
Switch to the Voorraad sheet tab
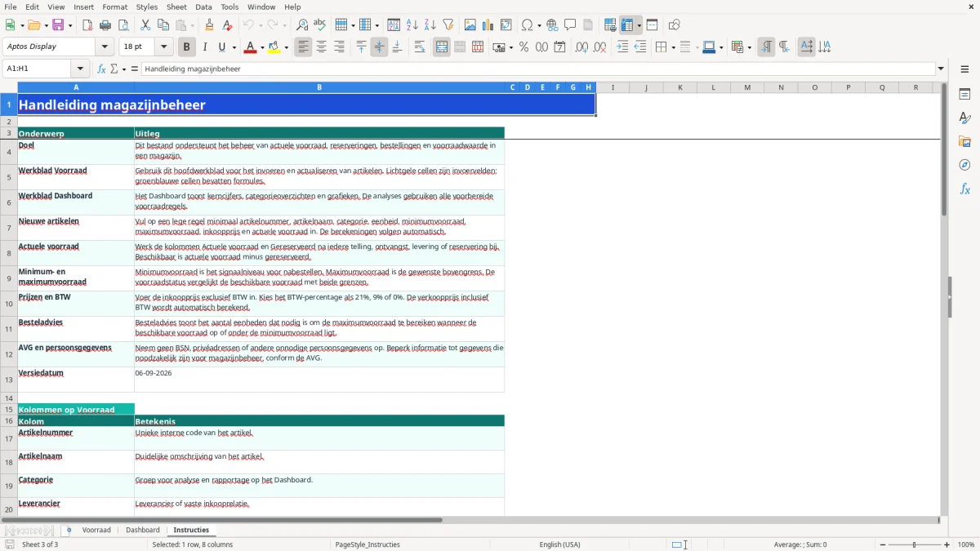96,531
